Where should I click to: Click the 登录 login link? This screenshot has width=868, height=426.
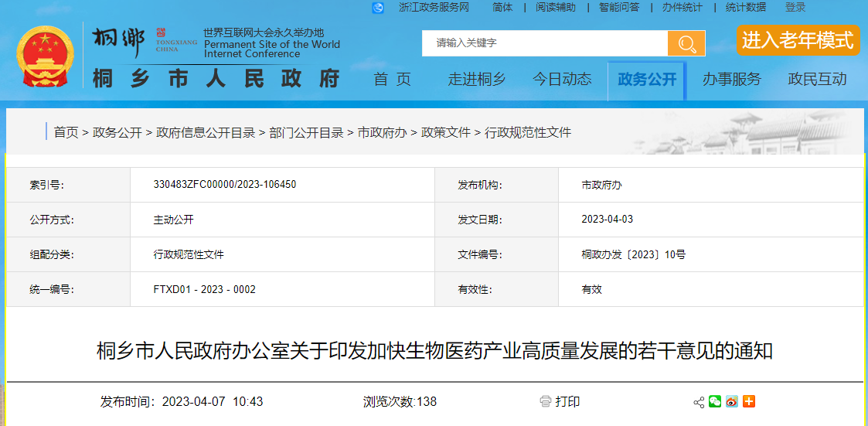pos(795,8)
